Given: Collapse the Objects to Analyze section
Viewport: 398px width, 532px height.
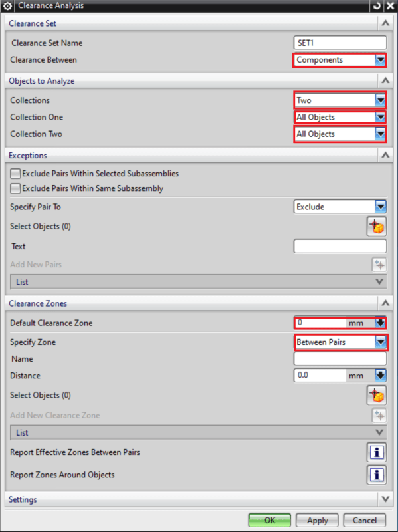Looking at the screenshot, I should pyautogui.click(x=385, y=80).
